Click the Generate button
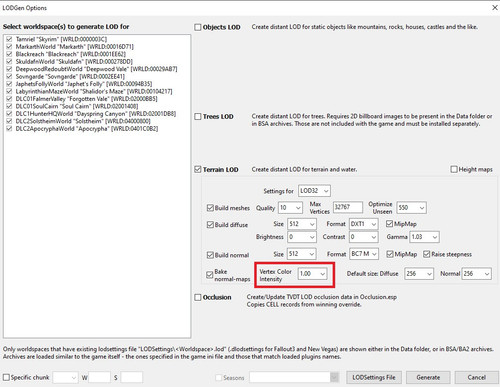This screenshot has height=387, width=500. click(428, 378)
